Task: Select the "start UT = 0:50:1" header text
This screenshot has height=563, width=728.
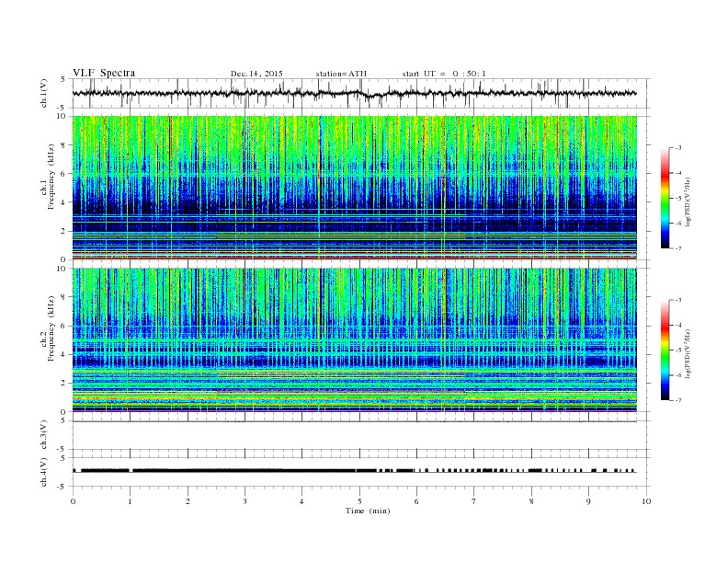Action: [x=444, y=74]
